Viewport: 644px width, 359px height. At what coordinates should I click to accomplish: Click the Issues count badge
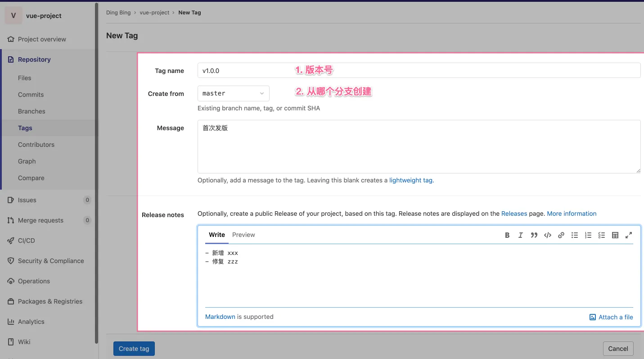click(87, 200)
